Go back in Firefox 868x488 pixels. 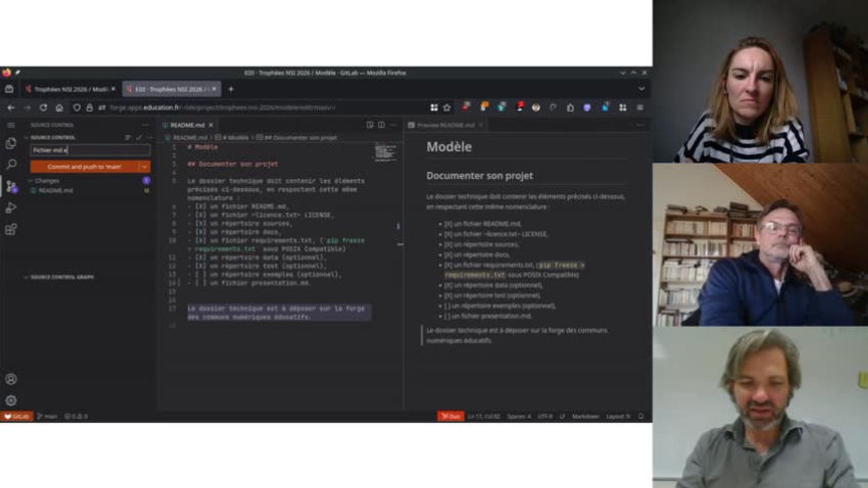pyautogui.click(x=11, y=108)
